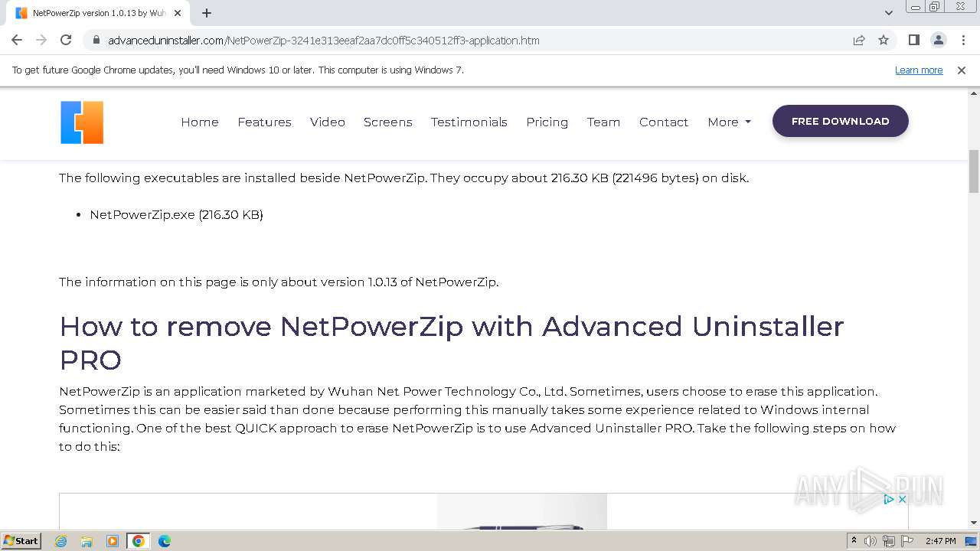
Task: Show hidden system tray icons
Action: [x=854, y=541]
